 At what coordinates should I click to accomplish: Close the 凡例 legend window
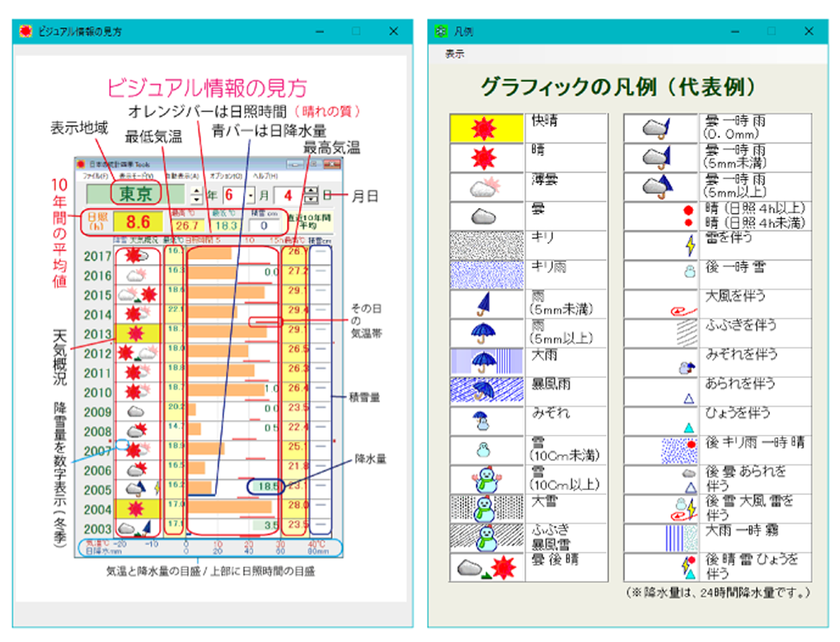pos(808,32)
